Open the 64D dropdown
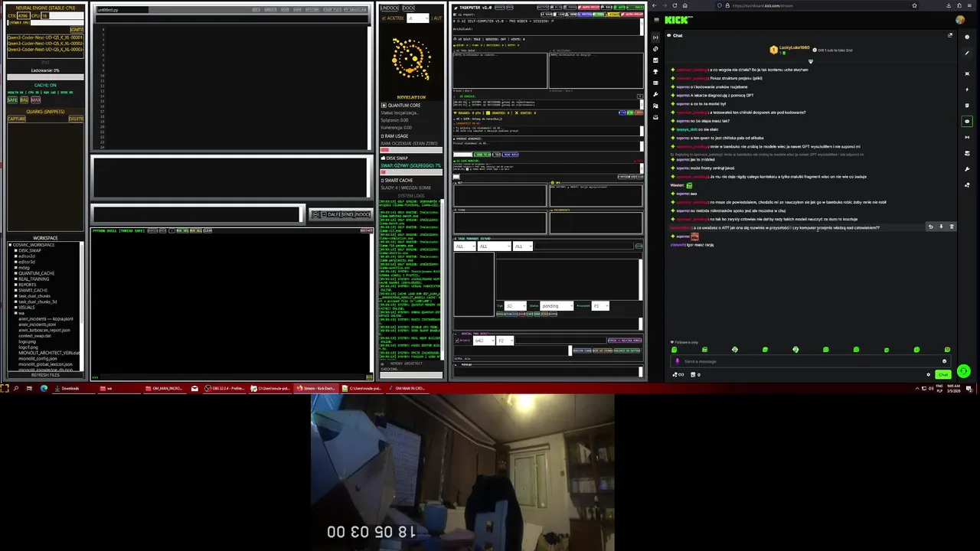 pyautogui.click(x=484, y=341)
